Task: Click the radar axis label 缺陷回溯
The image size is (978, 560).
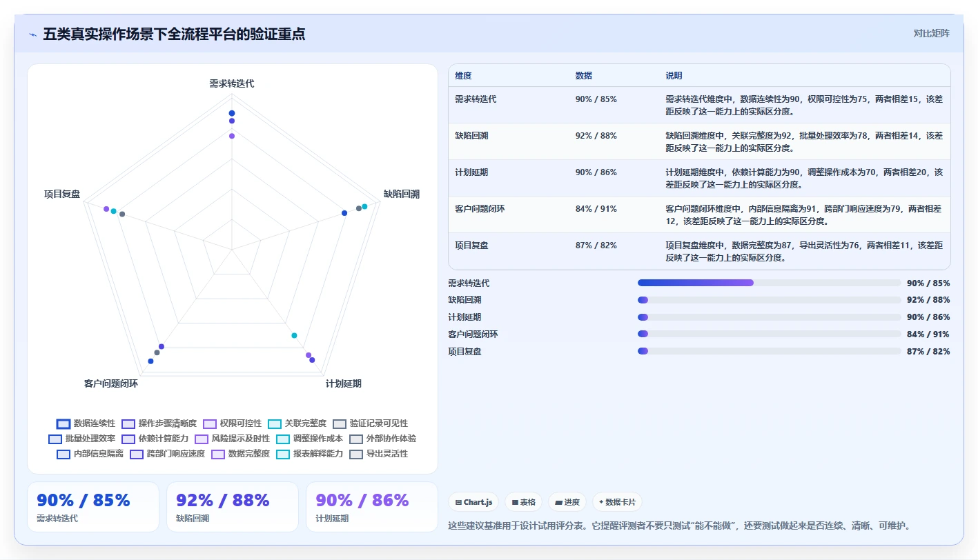Action: pos(402,194)
